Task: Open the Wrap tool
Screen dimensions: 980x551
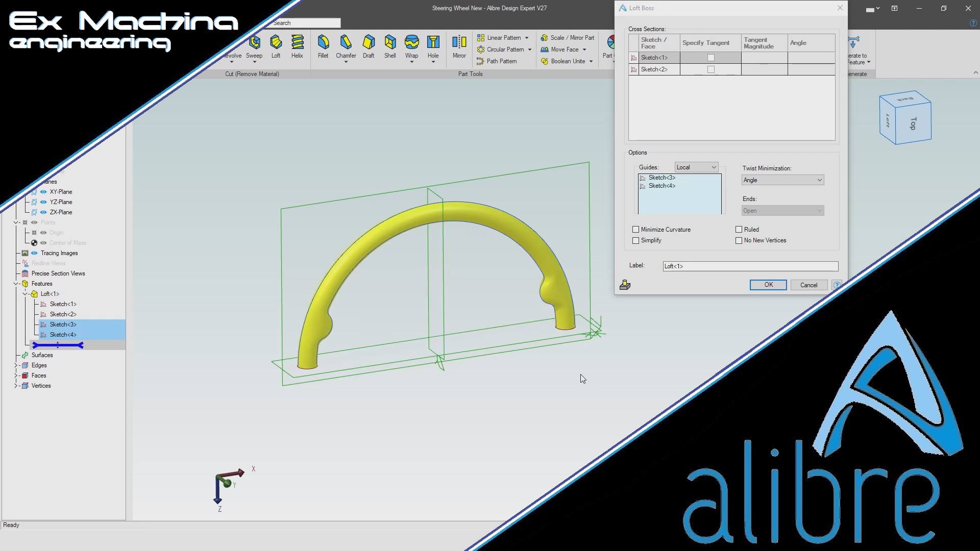Action: click(411, 43)
